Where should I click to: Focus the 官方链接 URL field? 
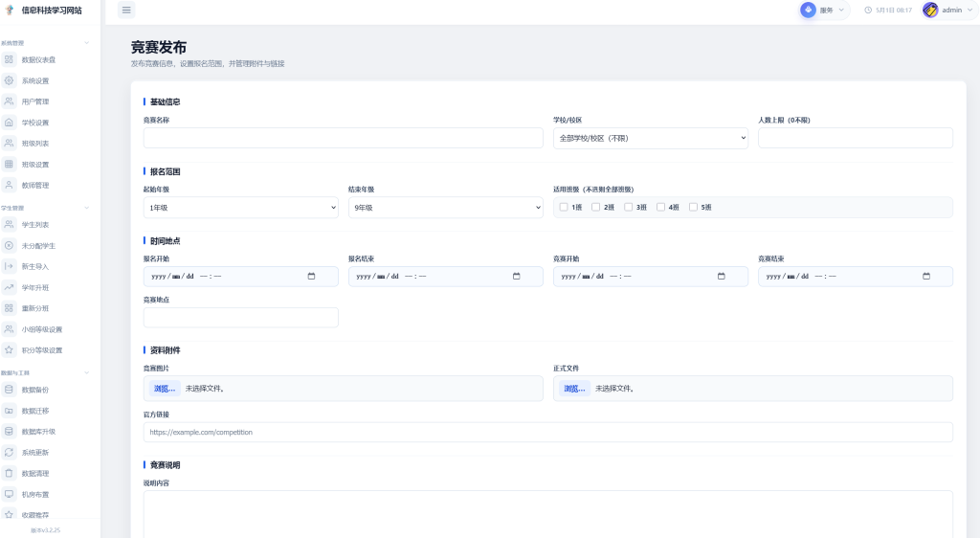tap(548, 433)
